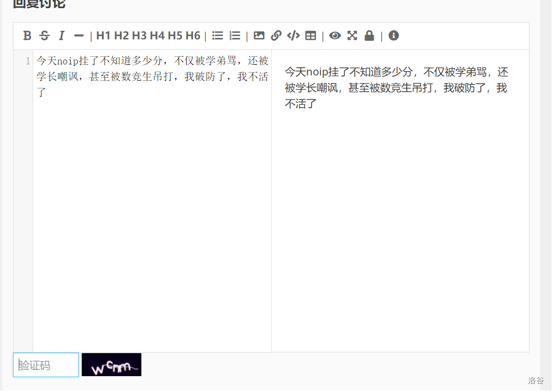The image size is (552, 392).
Task: Insert a hyperlink with the link icon
Action: [x=276, y=36]
